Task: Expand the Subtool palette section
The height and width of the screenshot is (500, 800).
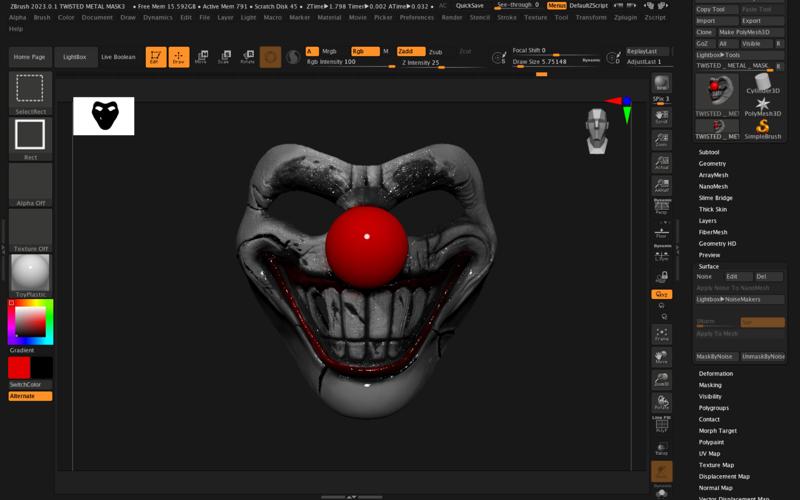Action: point(709,152)
